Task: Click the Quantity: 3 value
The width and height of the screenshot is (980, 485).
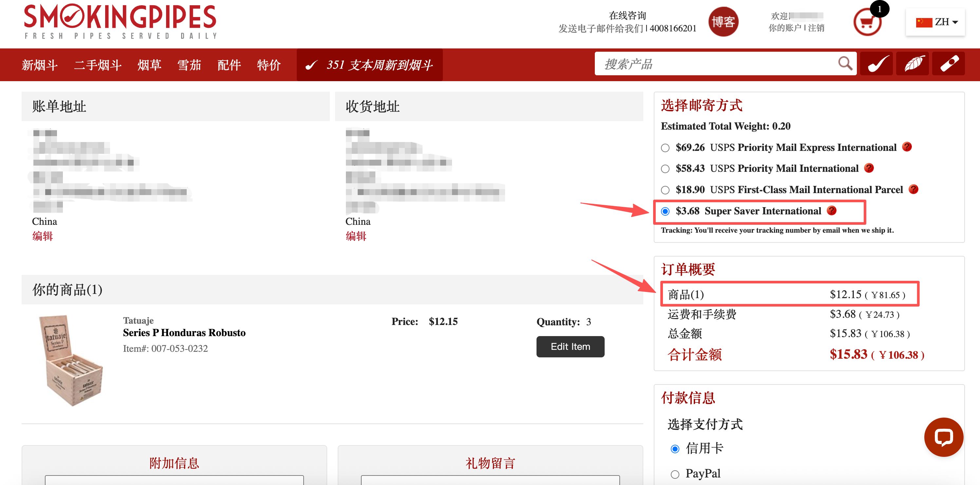Action: click(x=588, y=322)
